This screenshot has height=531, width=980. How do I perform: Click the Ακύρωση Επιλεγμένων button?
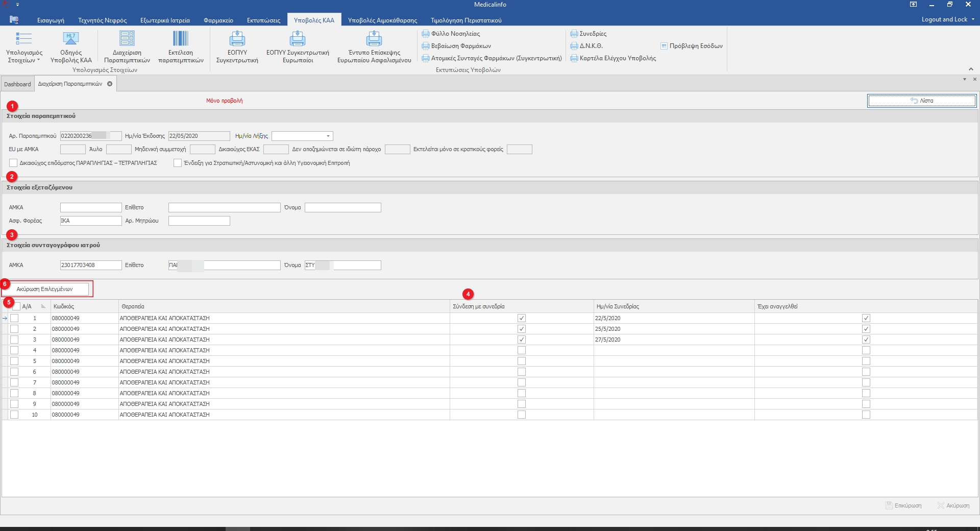point(45,289)
